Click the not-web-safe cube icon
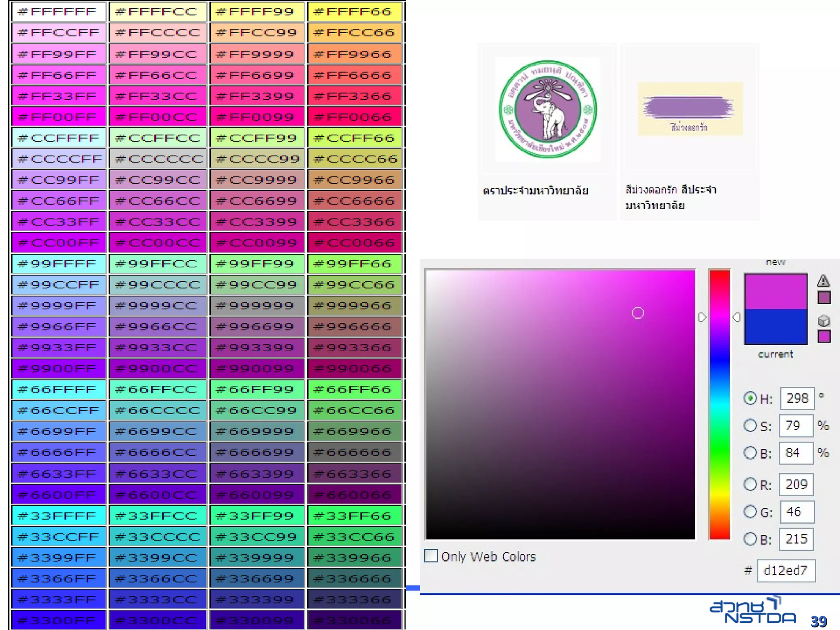The width and height of the screenshot is (840, 630). (x=824, y=321)
